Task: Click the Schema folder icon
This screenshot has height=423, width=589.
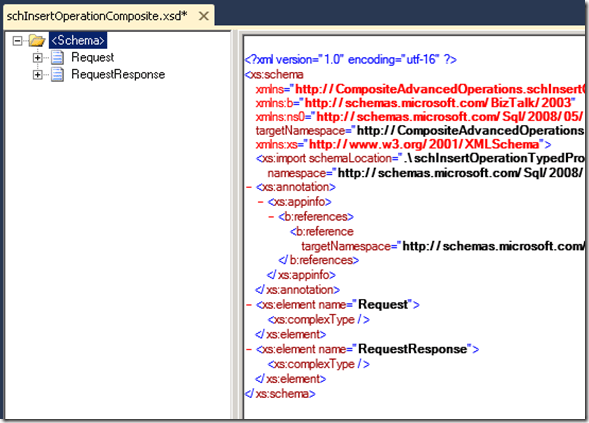Action: [37, 41]
